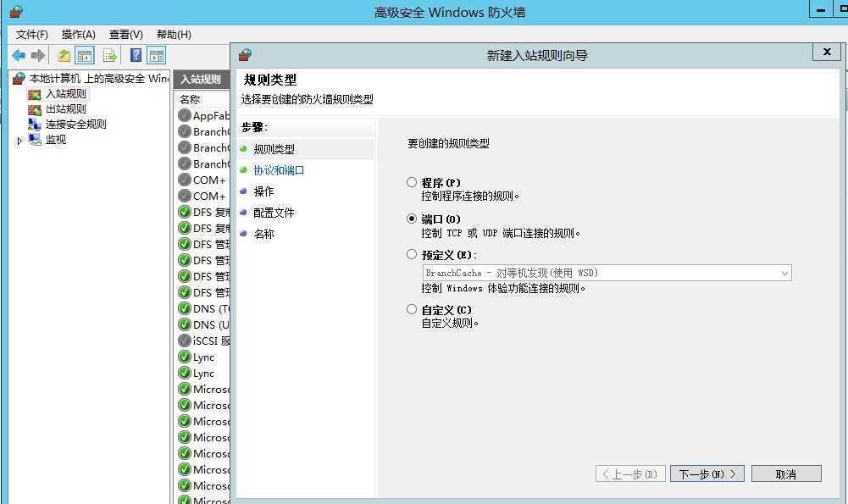848x504 pixels.
Task: Click the DNS (T rule name text
Action: point(212,308)
